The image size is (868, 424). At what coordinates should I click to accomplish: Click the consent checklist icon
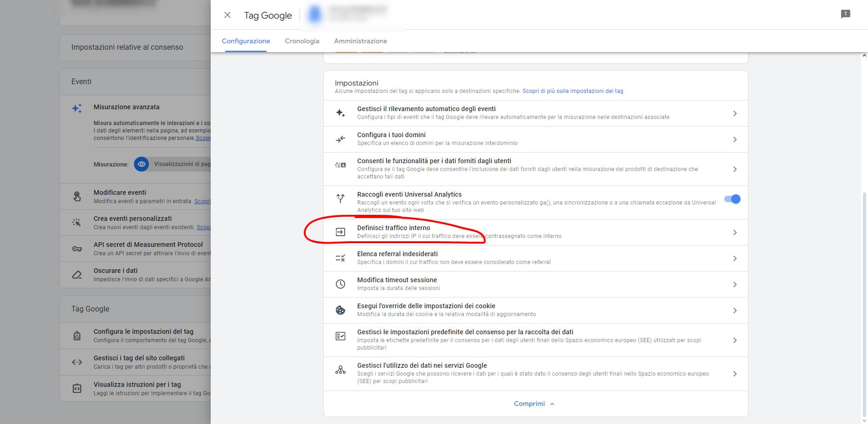tap(341, 336)
